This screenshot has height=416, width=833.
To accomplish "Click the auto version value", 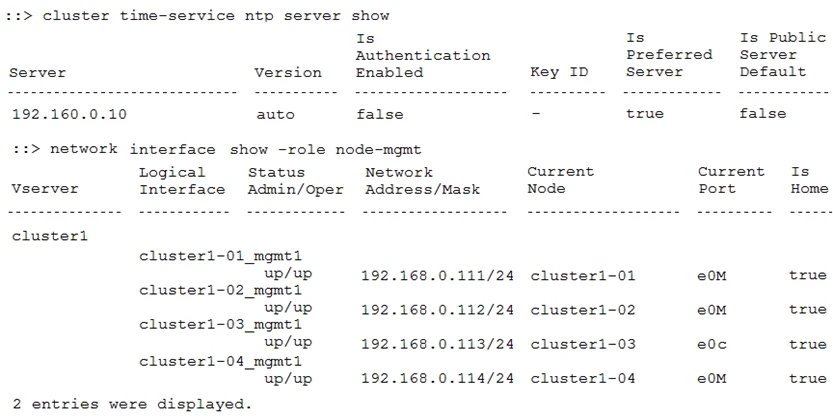I will click(275, 114).
